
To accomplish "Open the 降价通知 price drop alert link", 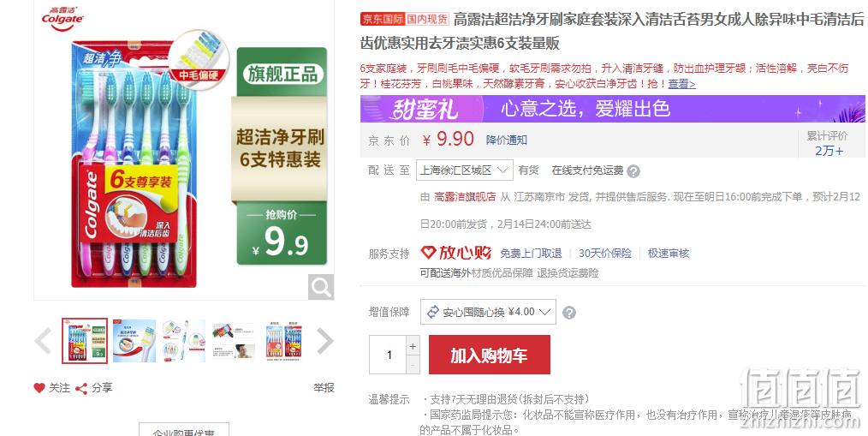I will click(x=507, y=140).
